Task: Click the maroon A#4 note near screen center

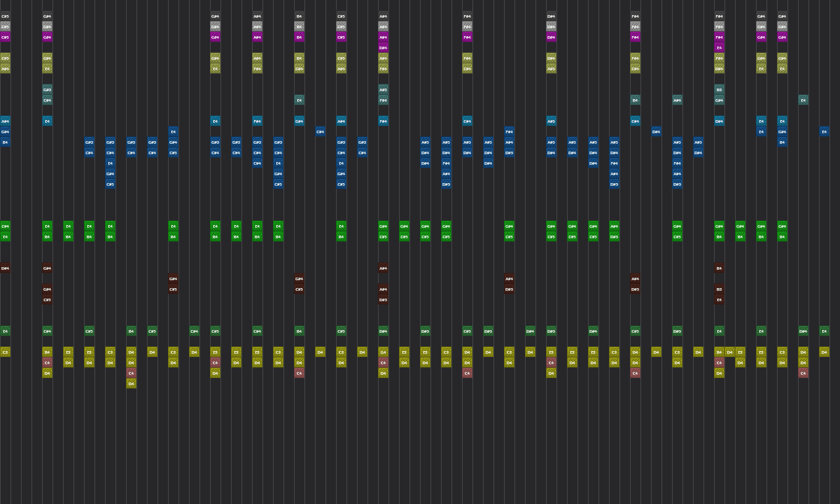Action: (x=383, y=268)
